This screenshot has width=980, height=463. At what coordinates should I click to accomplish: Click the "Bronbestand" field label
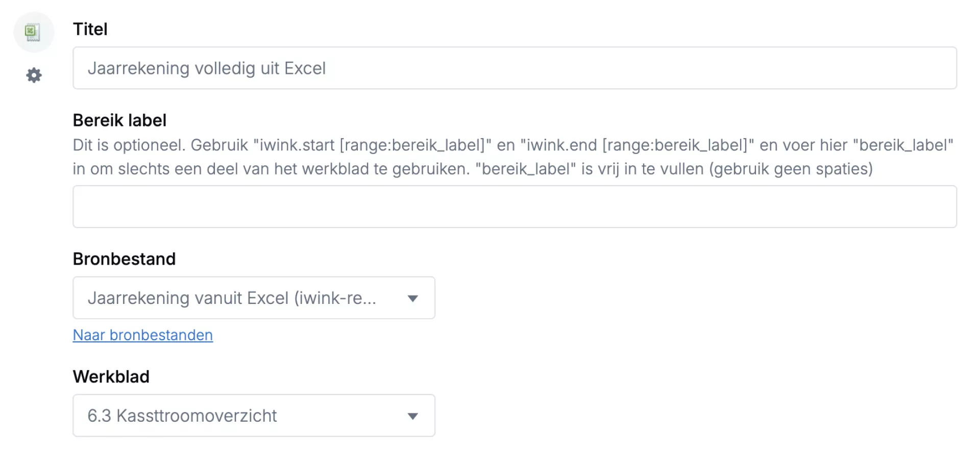tap(124, 259)
